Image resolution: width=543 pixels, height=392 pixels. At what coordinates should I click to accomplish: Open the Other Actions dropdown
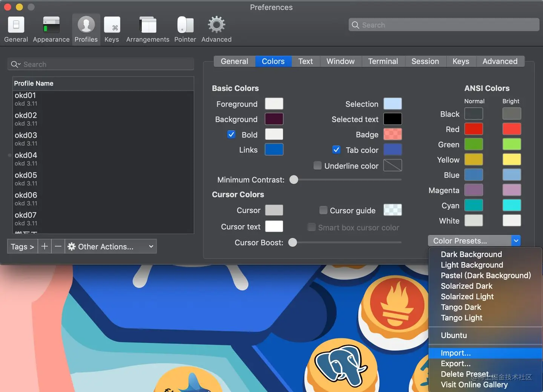point(111,247)
